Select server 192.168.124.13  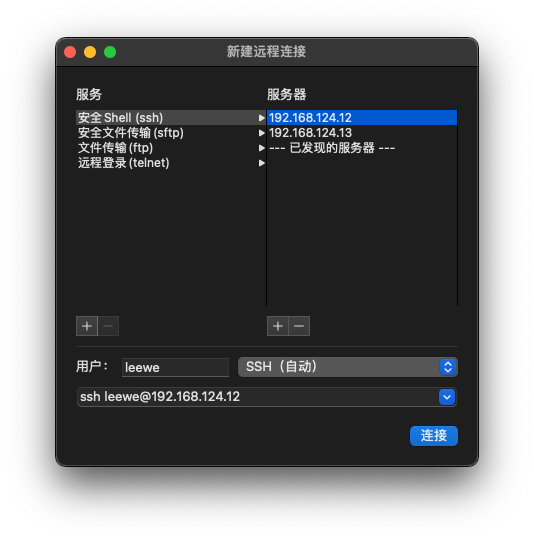pos(362,133)
